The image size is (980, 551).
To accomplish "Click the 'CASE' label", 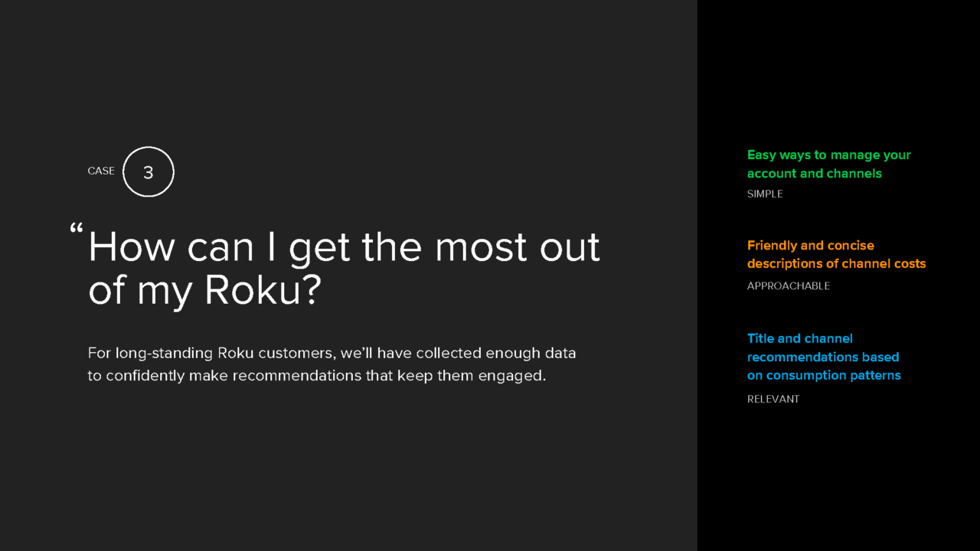I will [x=101, y=171].
